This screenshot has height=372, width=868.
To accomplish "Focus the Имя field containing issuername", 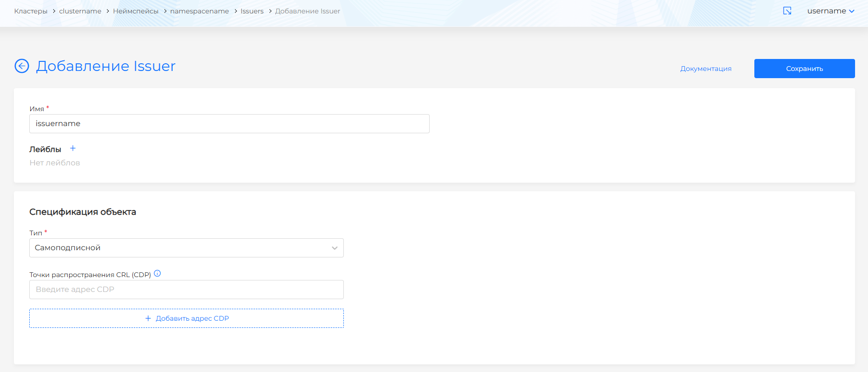I will 229,124.
